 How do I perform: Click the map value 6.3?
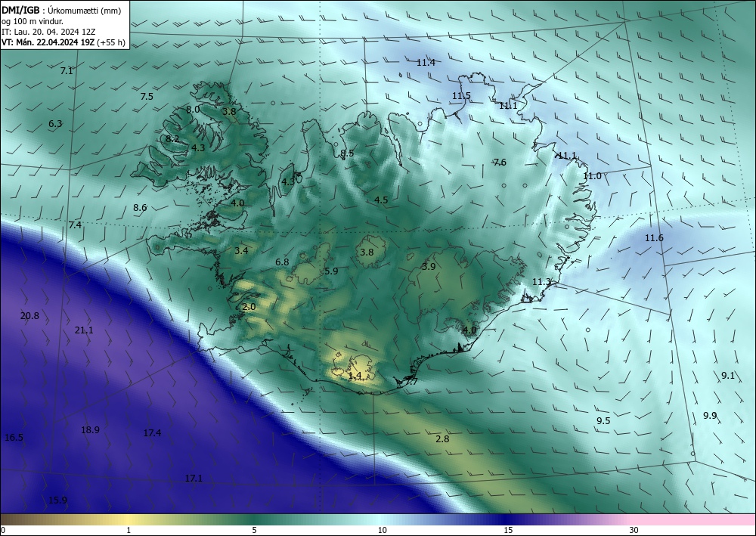tap(55, 123)
